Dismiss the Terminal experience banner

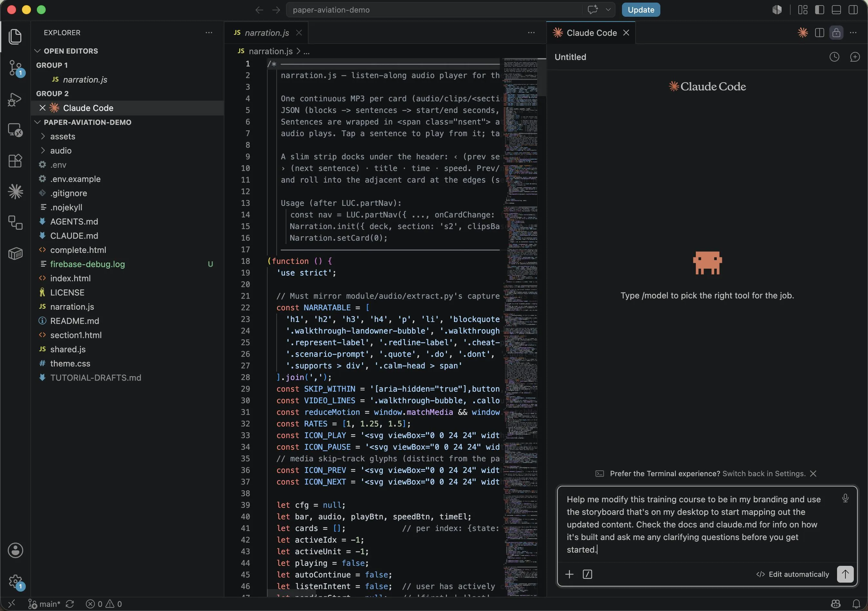point(814,474)
